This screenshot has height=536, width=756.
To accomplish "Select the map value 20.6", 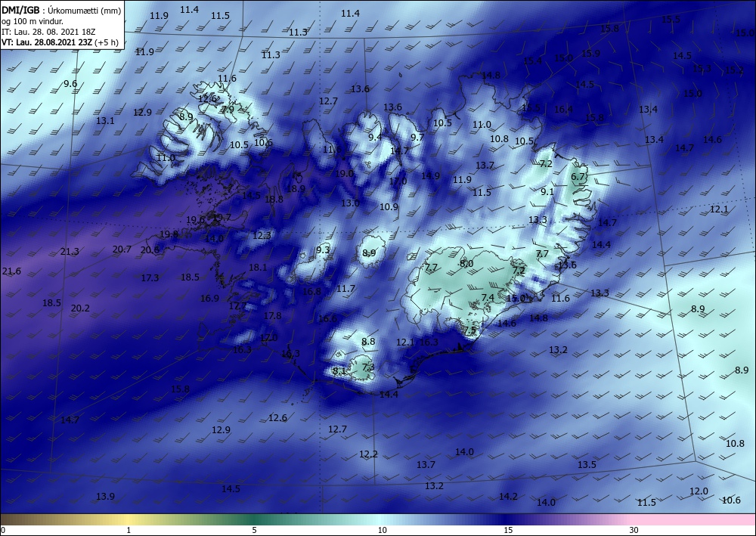I will point(150,249).
